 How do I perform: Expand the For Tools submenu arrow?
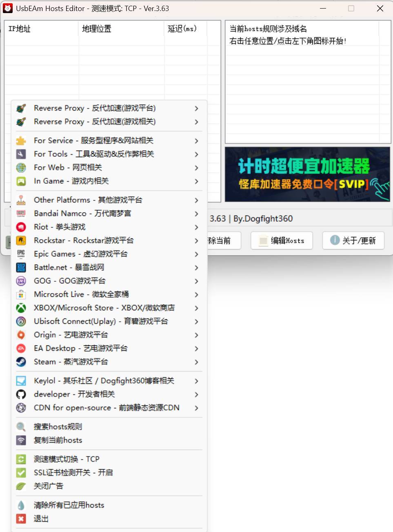coord(196,154)
